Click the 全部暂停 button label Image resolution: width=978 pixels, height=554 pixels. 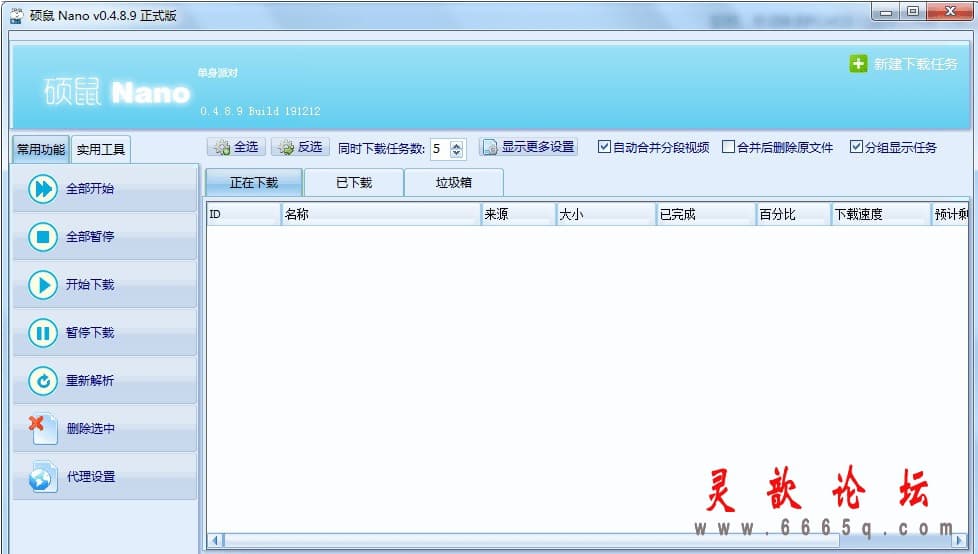click(x=90, y=236)
